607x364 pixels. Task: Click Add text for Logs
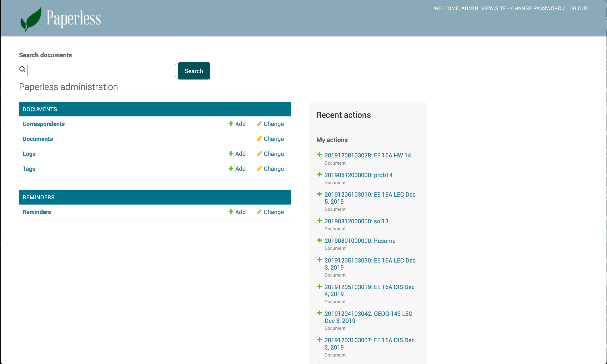(240, 154)
